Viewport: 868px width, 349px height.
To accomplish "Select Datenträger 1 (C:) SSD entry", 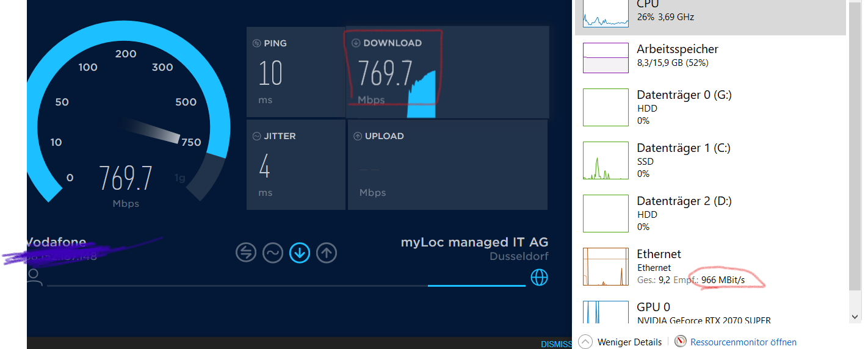I will pos(711,160).
